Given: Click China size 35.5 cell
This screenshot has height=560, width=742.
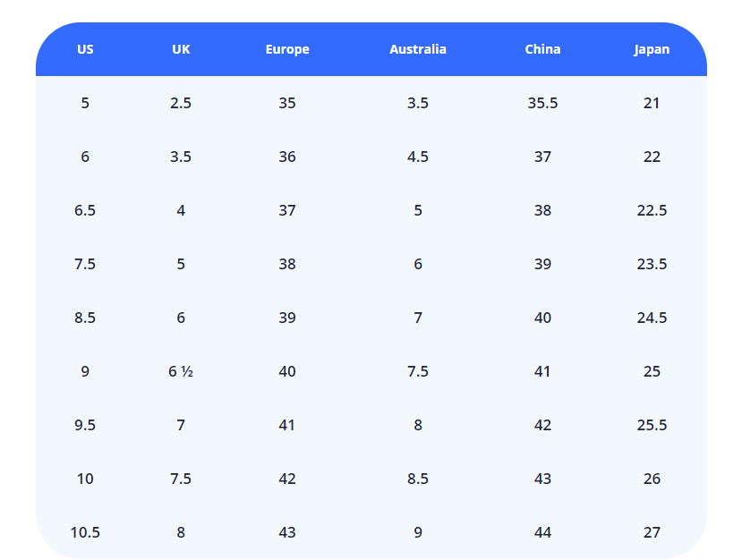Looking at the screenshot, I should pyautogui.click(x=542, y=103).
